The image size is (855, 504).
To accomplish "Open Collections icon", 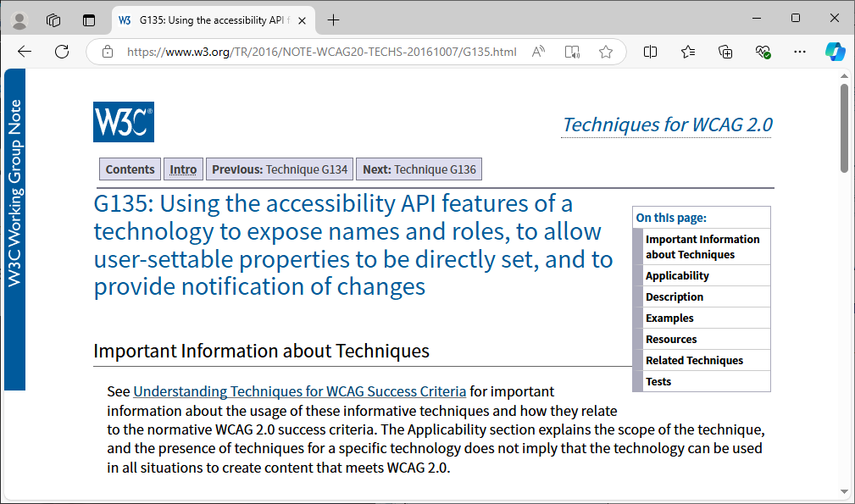I will coord(725,52).
